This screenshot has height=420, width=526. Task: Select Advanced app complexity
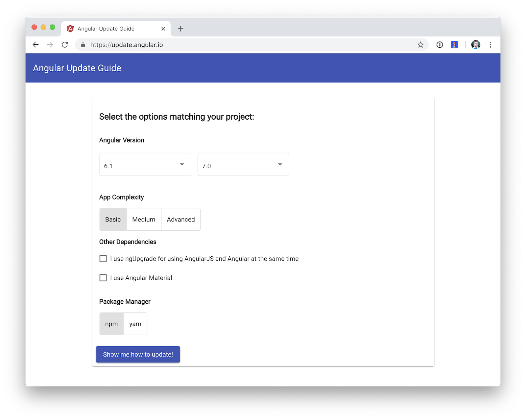[x=181, y=219]
